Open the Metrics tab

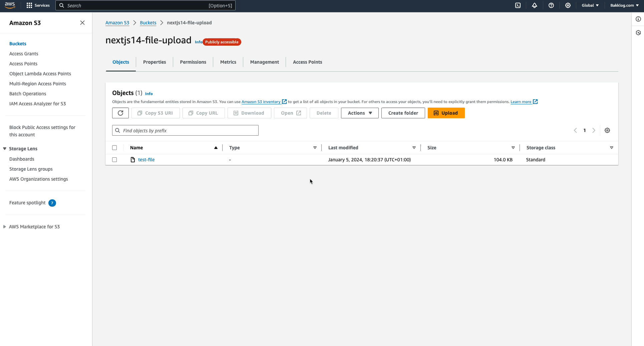pyautogui.click(x=228, y=62)
